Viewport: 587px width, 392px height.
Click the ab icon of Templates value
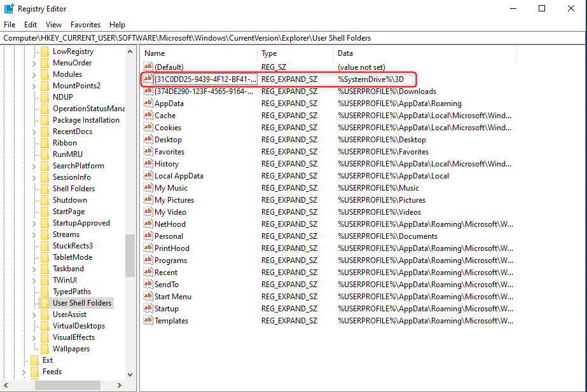[x=148, y=321]
